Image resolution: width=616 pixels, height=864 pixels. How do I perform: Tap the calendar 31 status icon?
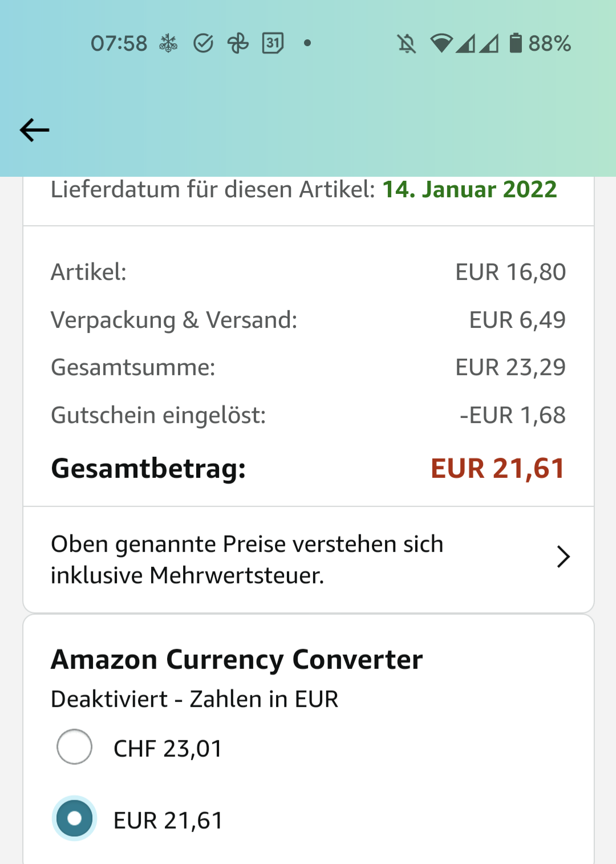tap(273, 43)
